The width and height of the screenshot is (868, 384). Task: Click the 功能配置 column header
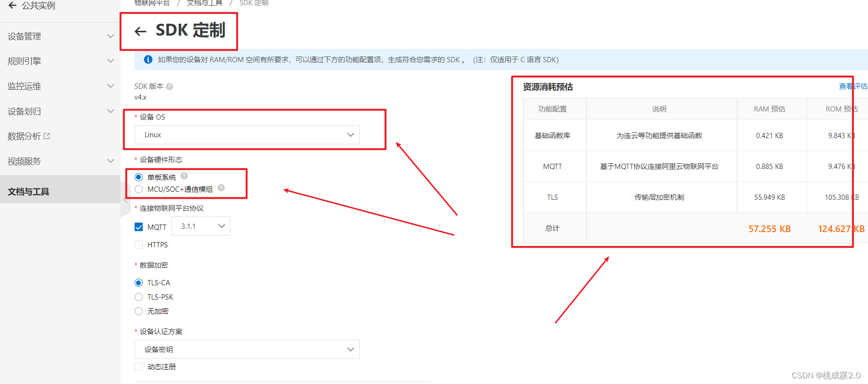552,109
